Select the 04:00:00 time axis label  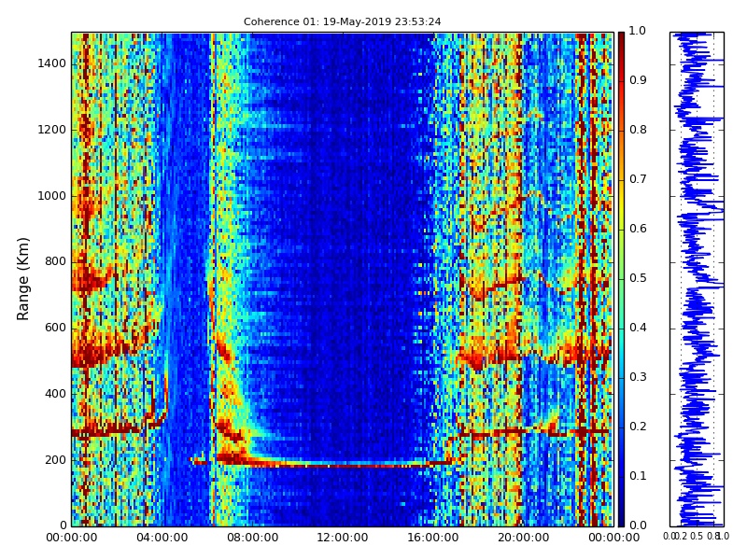coord(162,538)
